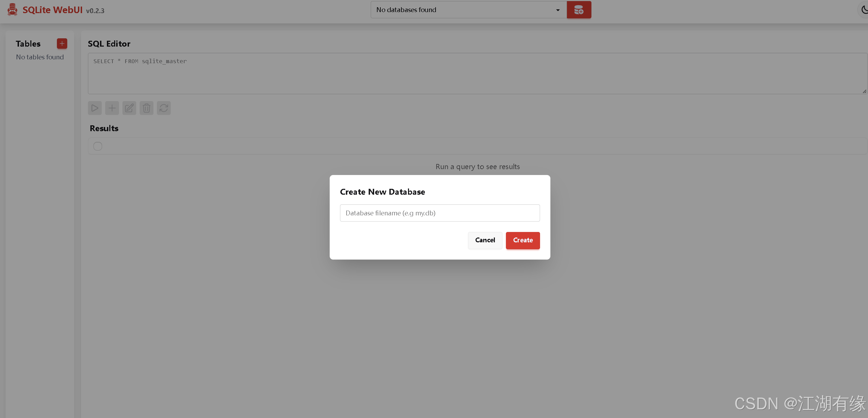The image size is (868, 418).
Task: Click the 'No tables found' text
Action: (x=40, y=57)
